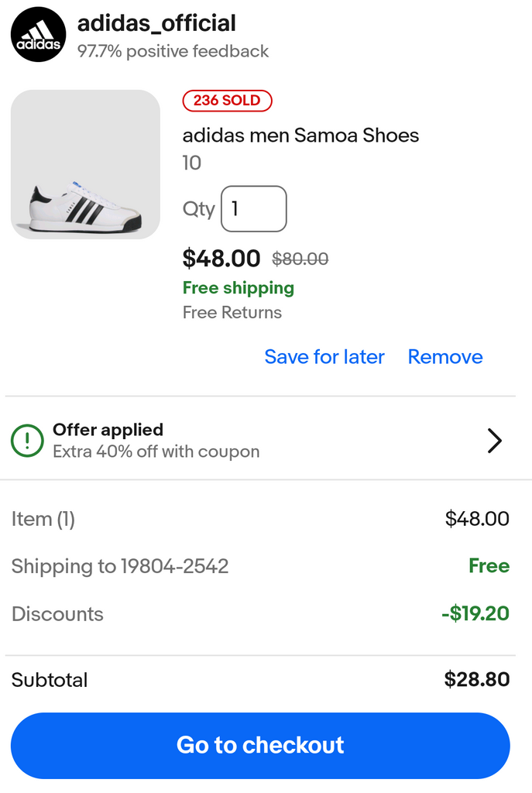
Task: Click the $48.00 current price
Action: (221, 258)
